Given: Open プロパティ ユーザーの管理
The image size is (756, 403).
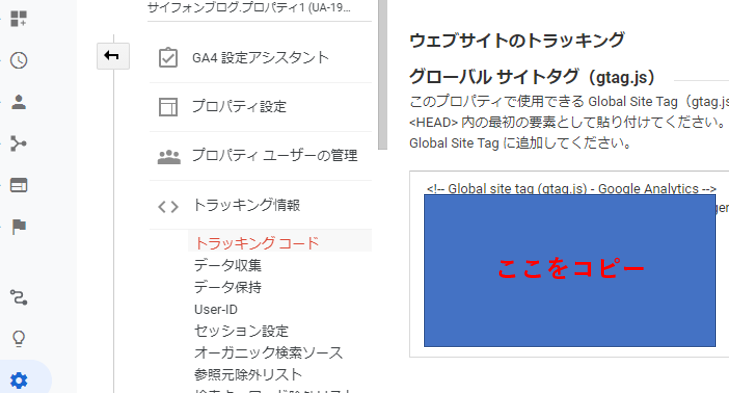Looking at the screenshot, I should pyautogui.click(x=273, y=155).
